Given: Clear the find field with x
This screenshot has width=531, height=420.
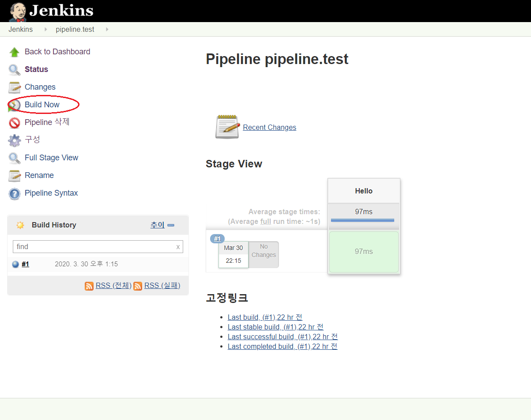Looking at the screenshot, I should click(x=178, y=247).
